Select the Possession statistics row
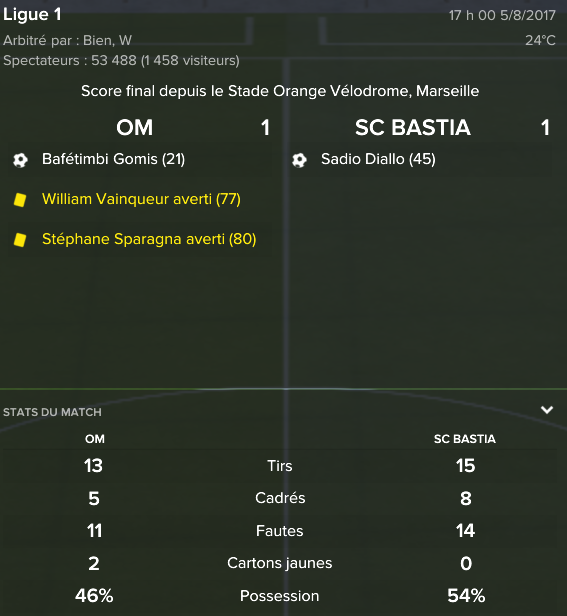This screenshot has width=567, height=616. [x=280, y=596]
